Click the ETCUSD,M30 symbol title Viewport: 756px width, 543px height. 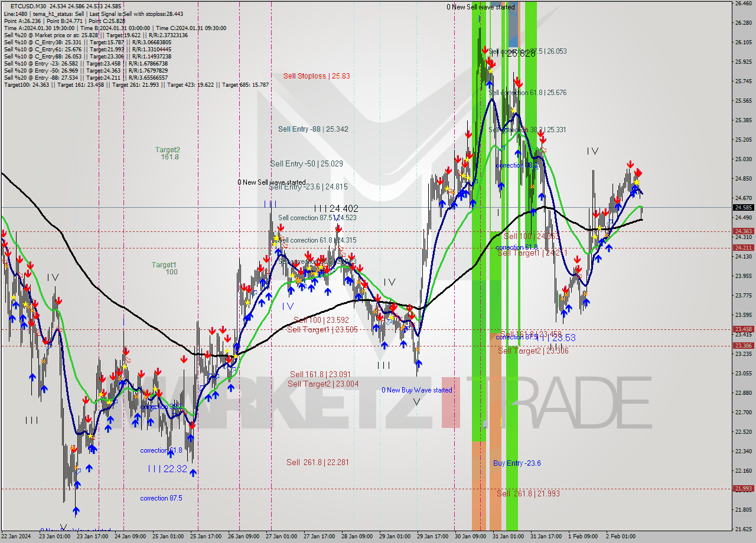pyautogui.click(x=27, y=6)
